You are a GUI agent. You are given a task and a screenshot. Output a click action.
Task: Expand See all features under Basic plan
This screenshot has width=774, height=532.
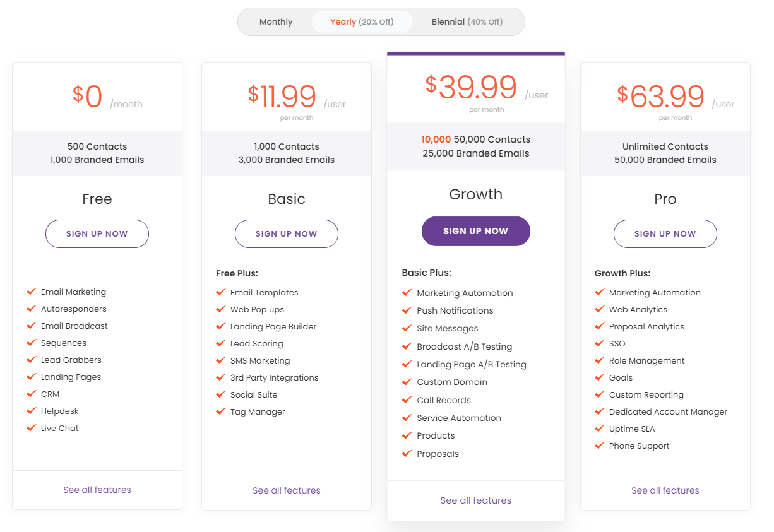point(287,490)
